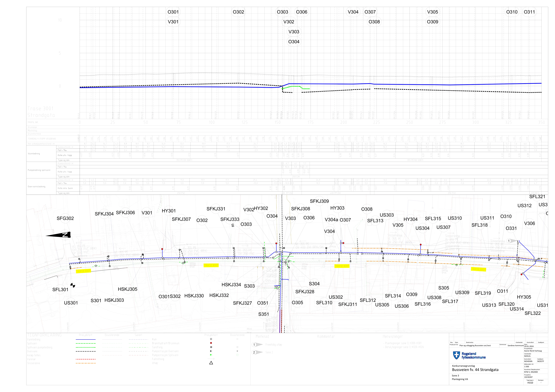Click the US303 callout label
This screenshot has width=555, height=392.
387,215
